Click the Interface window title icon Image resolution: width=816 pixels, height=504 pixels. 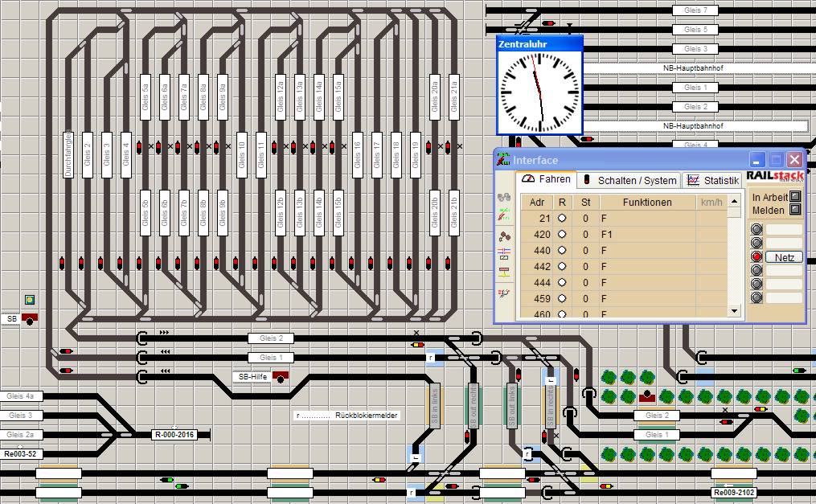pyautogui.click(x=503, y=160)
